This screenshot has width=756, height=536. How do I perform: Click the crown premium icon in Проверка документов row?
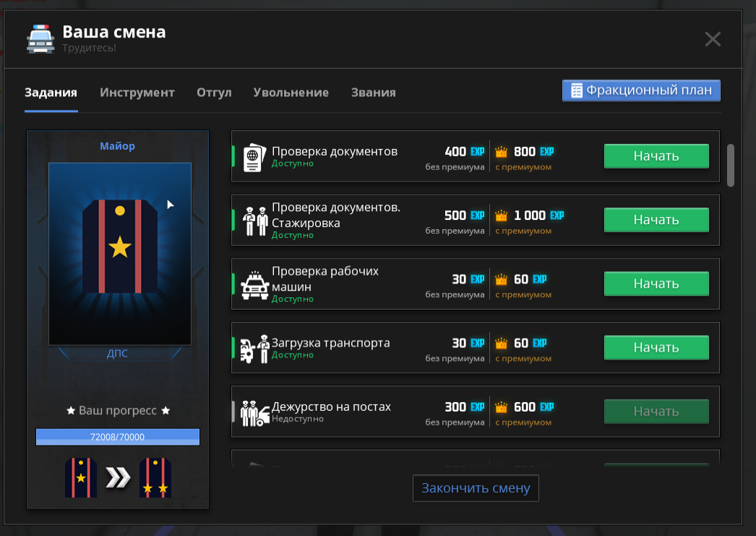pyautogui.click(x=502, y=152)
